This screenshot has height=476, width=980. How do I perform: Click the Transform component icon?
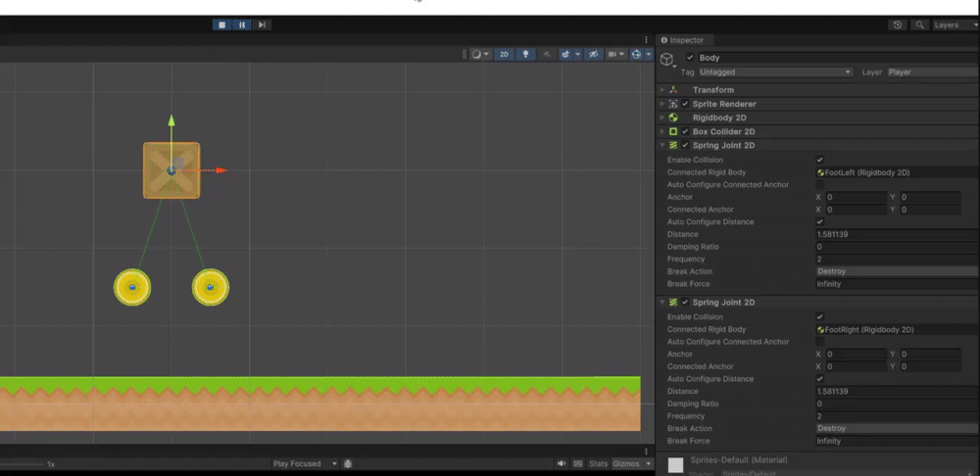(673, 90)
